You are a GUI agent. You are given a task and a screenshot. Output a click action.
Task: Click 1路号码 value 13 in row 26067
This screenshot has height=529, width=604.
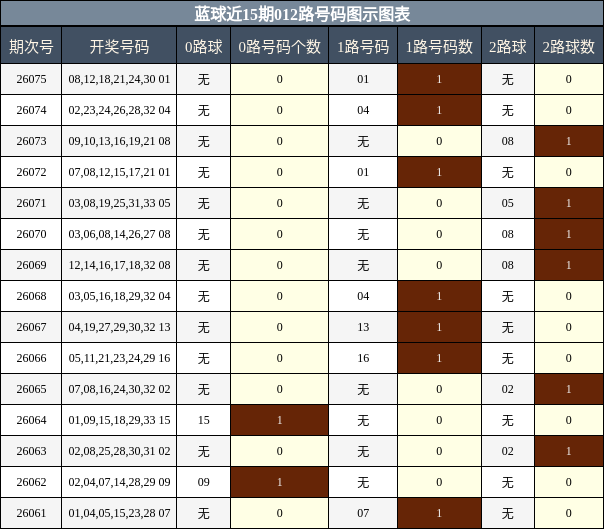point(363,327)
